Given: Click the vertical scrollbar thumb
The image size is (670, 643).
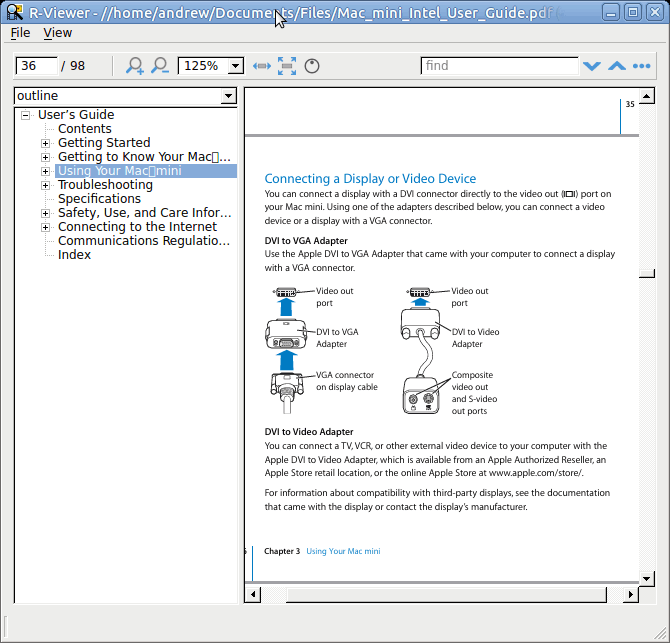Looking at the screenshot, I should click(647, 273).
